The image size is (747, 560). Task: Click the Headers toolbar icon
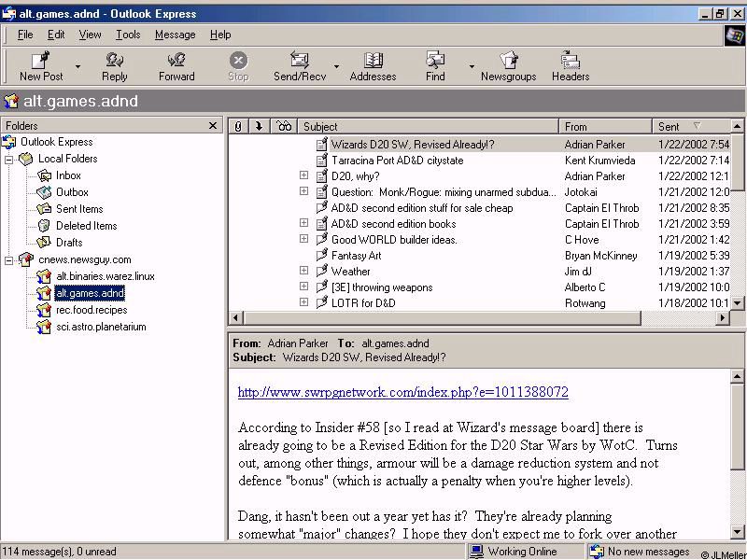(x=570, y=61)
